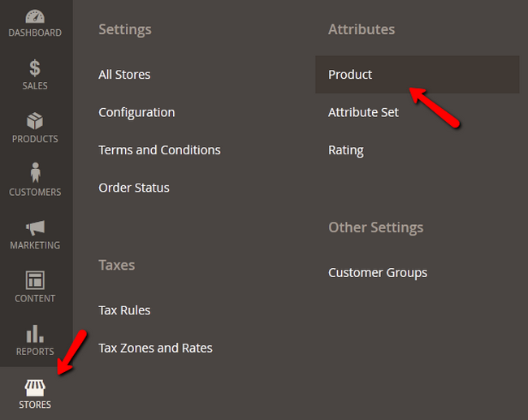Click the Stores label in sidebar
The height and width of the screenshot is (420, 528).
35,405
